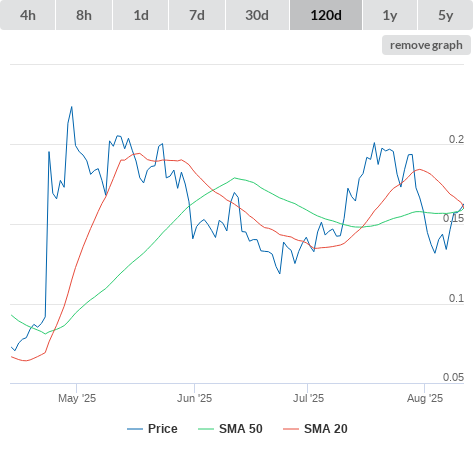Click the remove graph button
The image size is (474, 455).
pyautogui.click(x=426, y=45)
